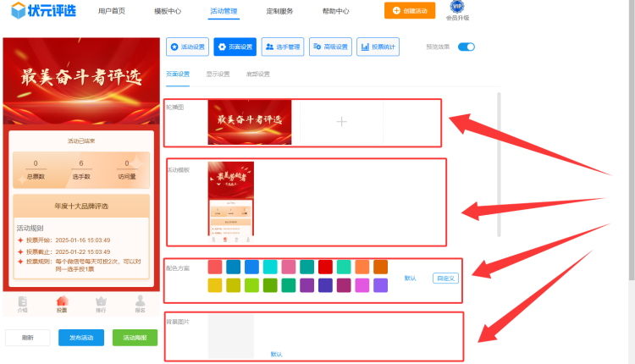Open 模板中心 in the top navigation

click(168, 11)
